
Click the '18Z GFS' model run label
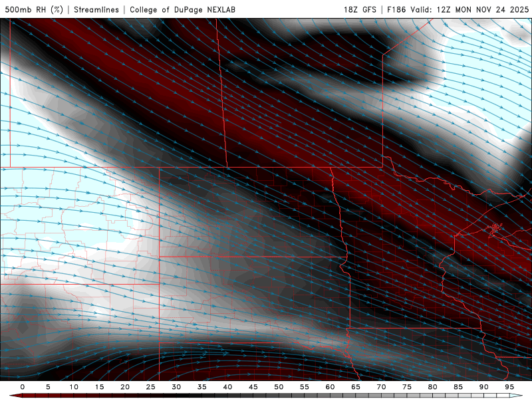tap(360, 9)
